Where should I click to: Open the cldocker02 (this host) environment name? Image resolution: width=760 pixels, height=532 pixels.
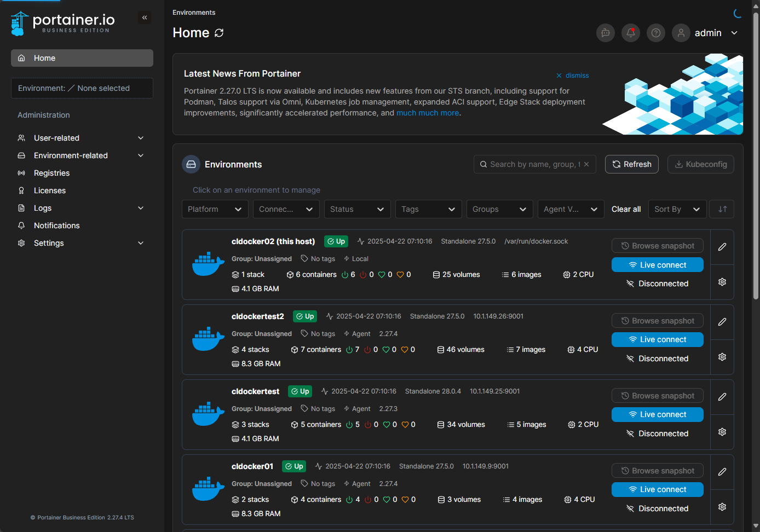coord(273,241)
